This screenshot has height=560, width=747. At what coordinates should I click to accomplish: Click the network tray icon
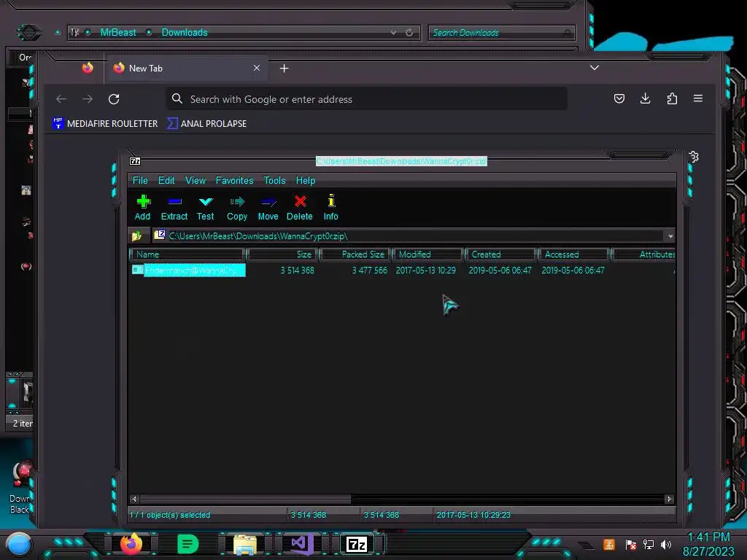pos(648,544)
